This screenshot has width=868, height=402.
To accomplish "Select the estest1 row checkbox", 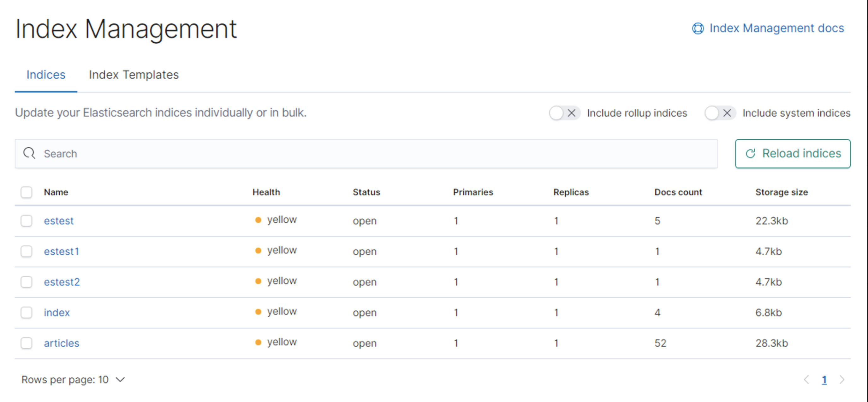I will pos(26,251).
